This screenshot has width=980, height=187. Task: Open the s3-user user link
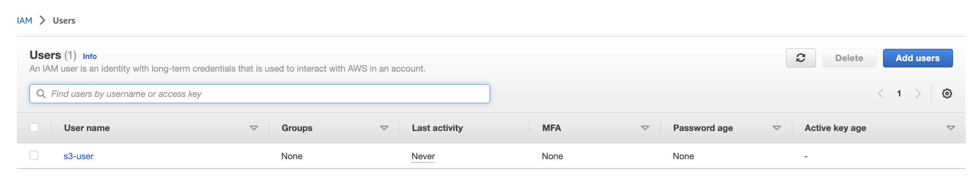pyautogui.click(x=78, y=156)
